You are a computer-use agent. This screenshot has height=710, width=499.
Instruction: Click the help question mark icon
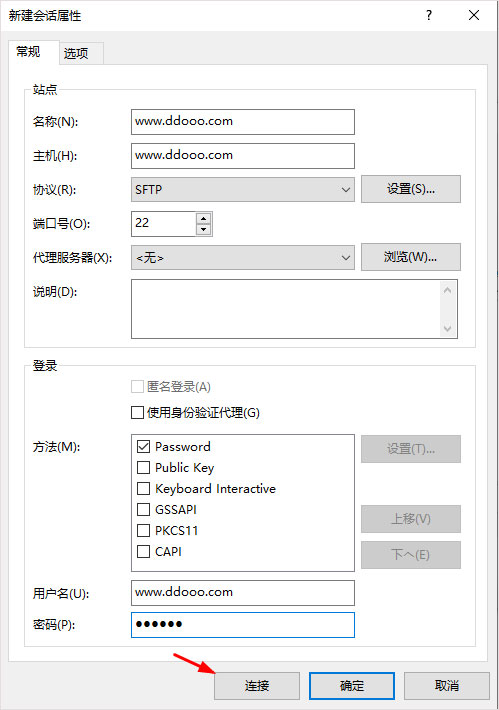[429, 15]
